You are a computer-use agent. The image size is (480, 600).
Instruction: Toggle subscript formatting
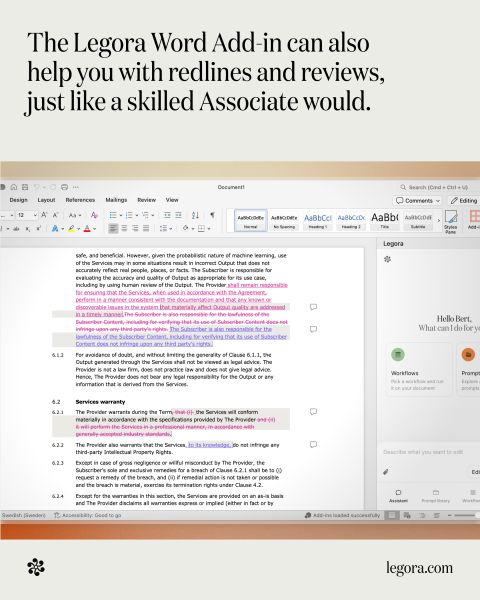tap(28, 228)
